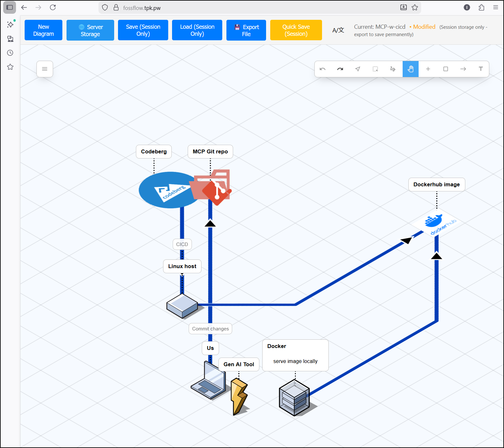Open Server Storage

coord(90,30)
